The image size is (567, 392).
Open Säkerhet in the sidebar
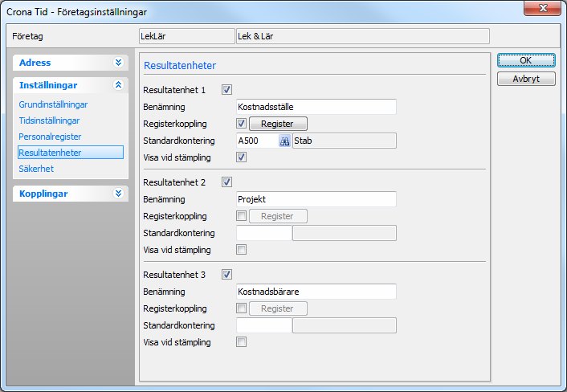pyautogui.click(x=36, y=169)
